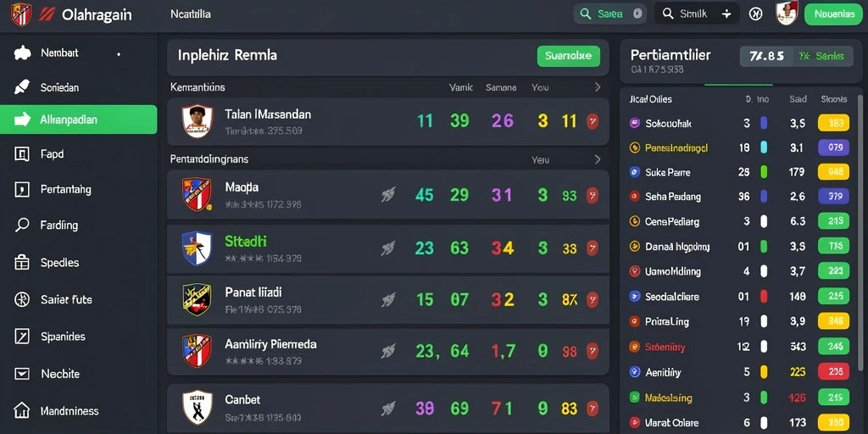
Task: Click the rocket icon in Maopla row
Action: pyautogui.click(x=388, y=194)
